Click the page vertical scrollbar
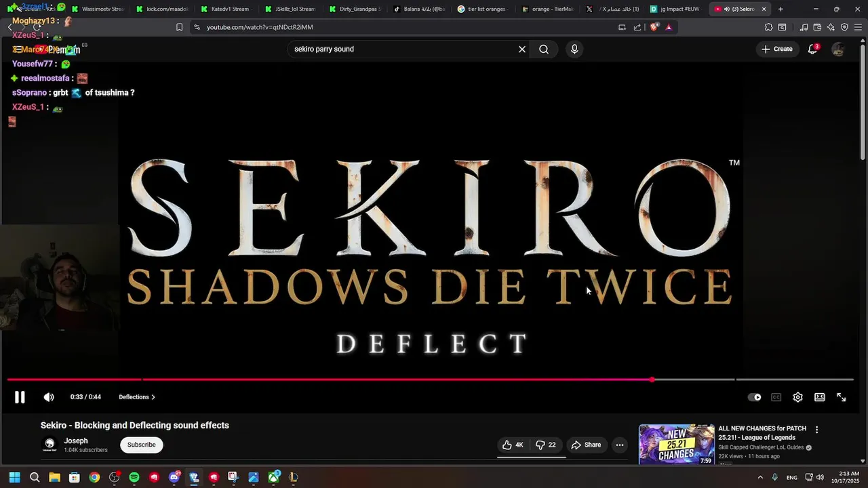Viewport: 868px width, 488px height. pyautogui.click(x=863, y=102)
